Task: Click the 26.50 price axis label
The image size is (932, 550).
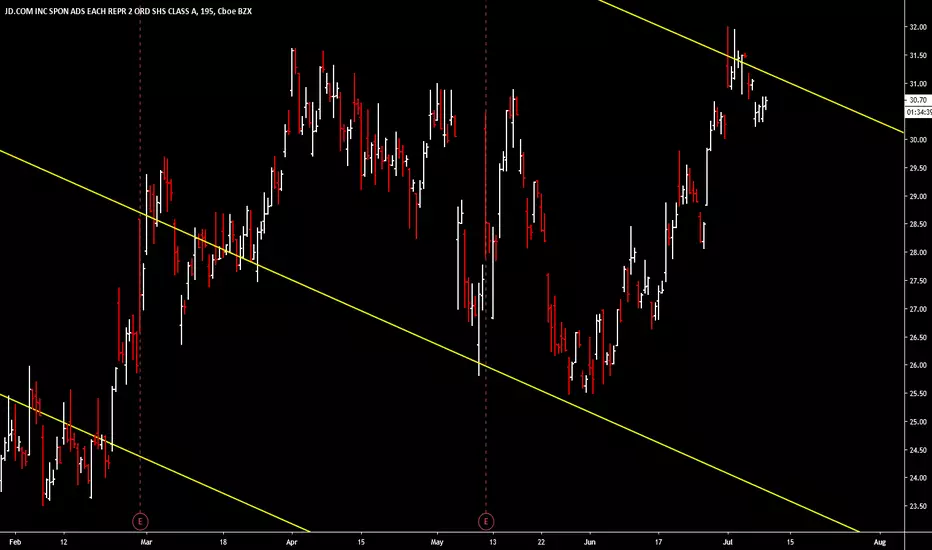Action: 918,337
